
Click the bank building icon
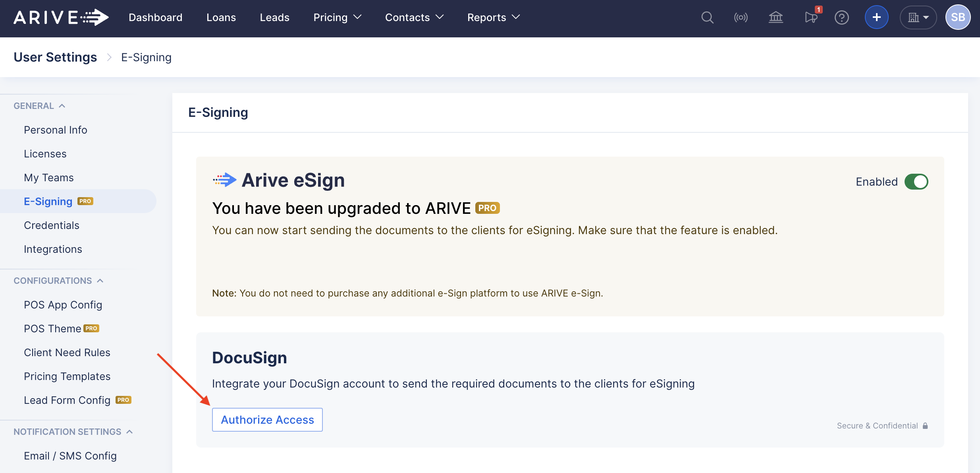776,17
